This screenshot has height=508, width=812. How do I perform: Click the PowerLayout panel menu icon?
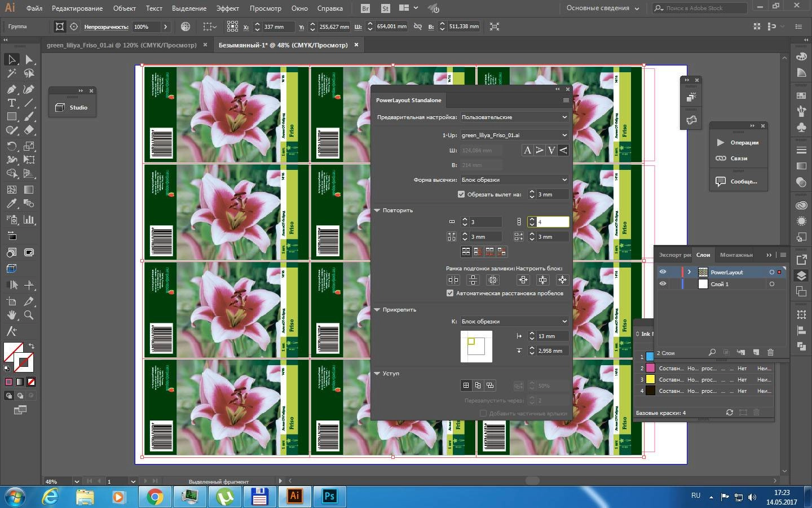point(566,100)
